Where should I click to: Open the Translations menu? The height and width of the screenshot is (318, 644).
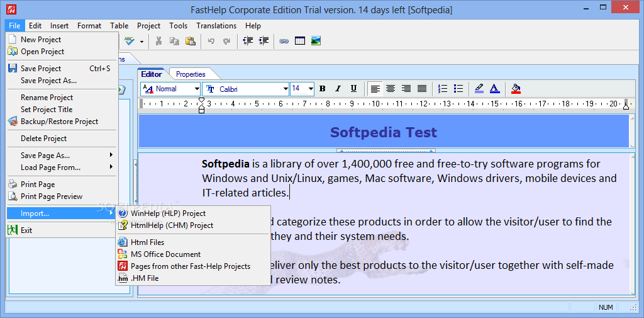point(216,26)
